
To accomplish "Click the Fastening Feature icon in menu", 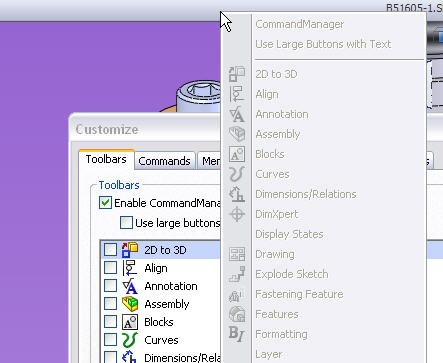I will (237, 295).
